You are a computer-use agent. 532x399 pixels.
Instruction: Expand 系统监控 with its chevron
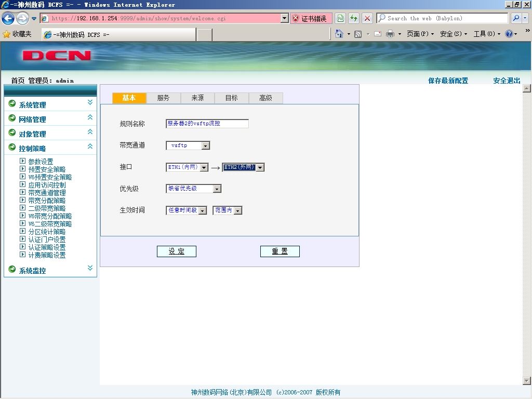[x=90, y=268]
